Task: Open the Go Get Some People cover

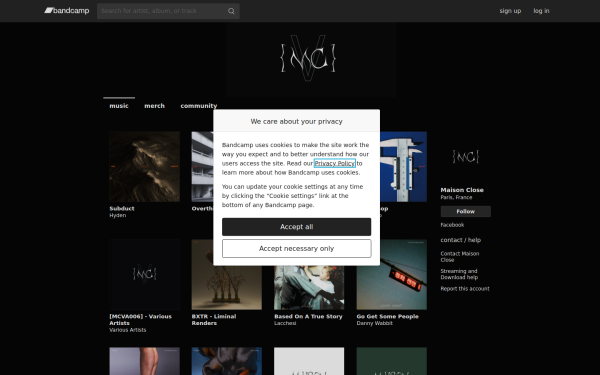Action: (x=391, y=274)
